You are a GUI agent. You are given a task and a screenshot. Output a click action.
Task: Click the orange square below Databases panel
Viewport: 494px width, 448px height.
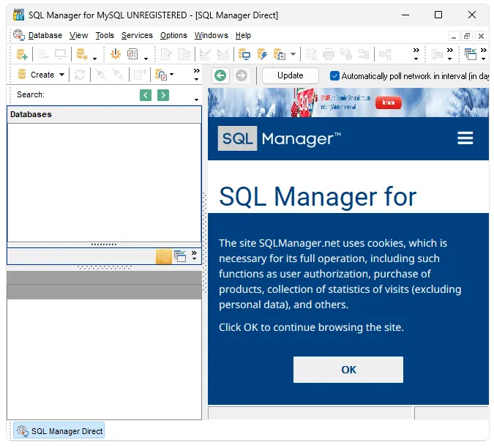[164, 256]
